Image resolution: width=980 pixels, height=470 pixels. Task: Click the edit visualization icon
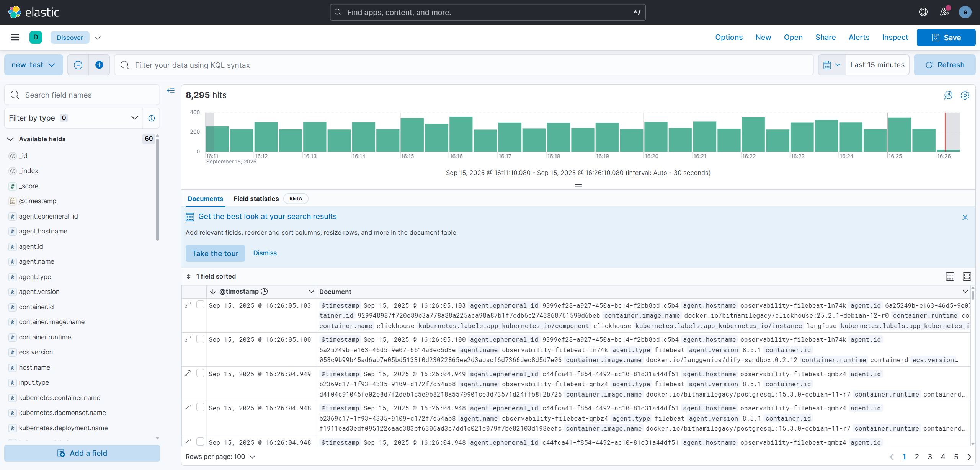pyautogui.click(x=948, y=95)
